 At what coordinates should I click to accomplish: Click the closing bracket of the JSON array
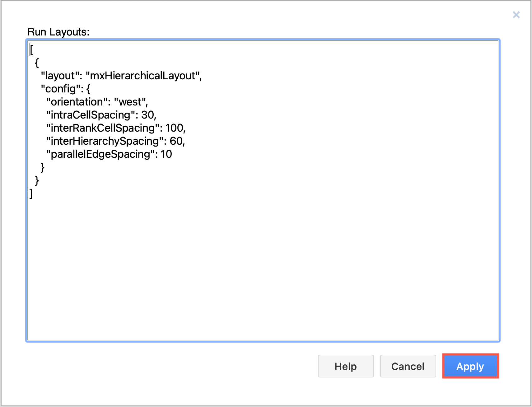pos(31,194)
